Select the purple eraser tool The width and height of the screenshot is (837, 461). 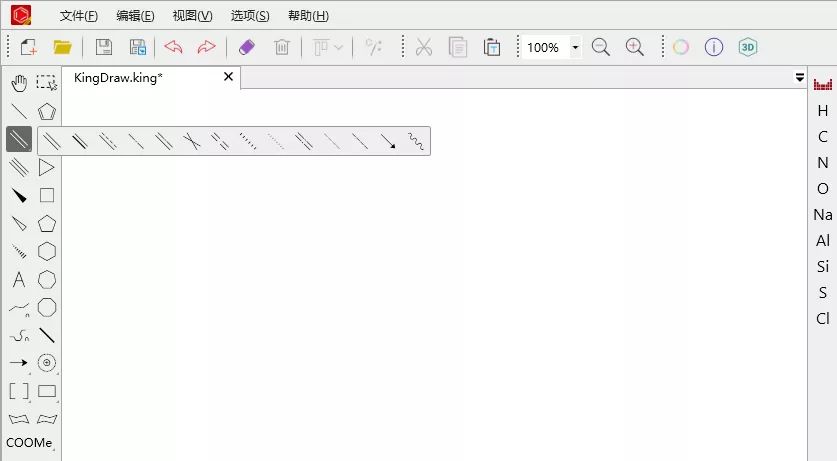[247, 47]
